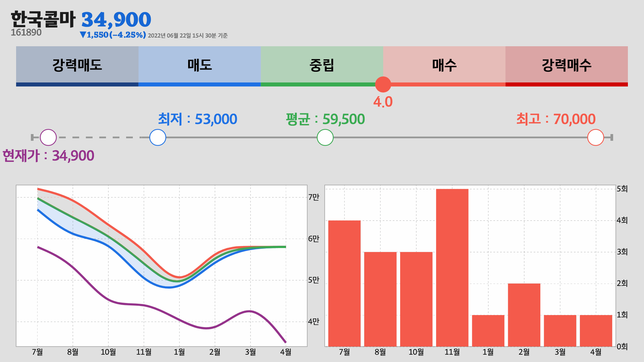This screenshot has height=362, width=644.
Task: Click the 2월 bar in report count chart
Action: [524, 315]
